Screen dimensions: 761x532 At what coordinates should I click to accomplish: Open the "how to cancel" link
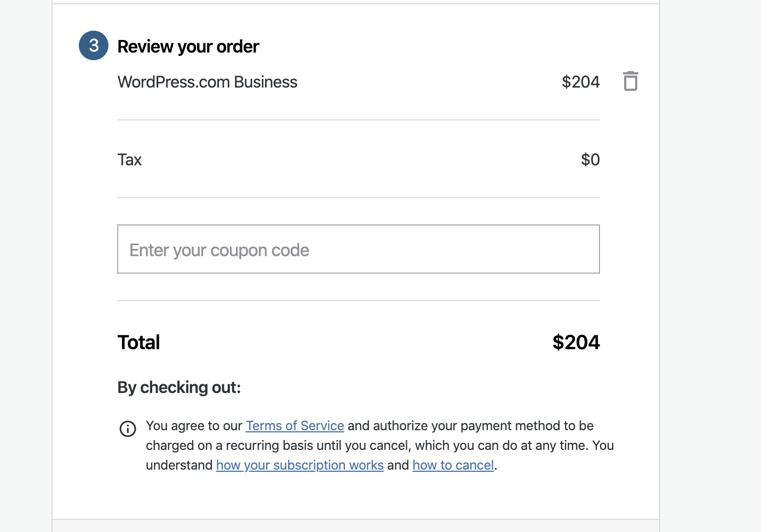click(453, 465)
